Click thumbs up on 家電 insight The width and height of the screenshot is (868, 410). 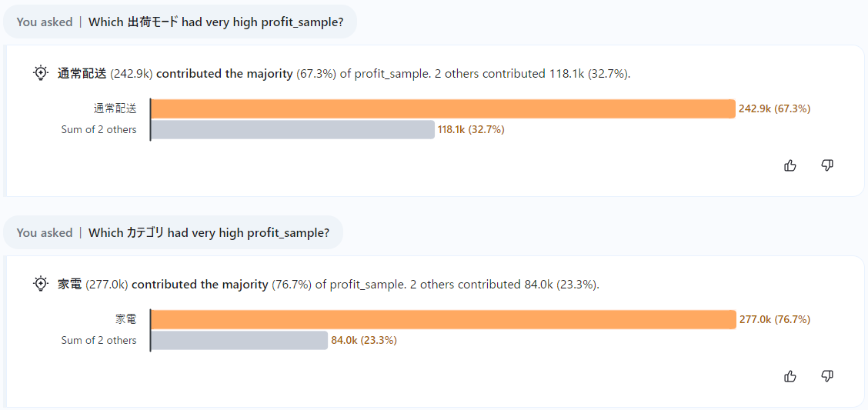[x=790, y=376]
